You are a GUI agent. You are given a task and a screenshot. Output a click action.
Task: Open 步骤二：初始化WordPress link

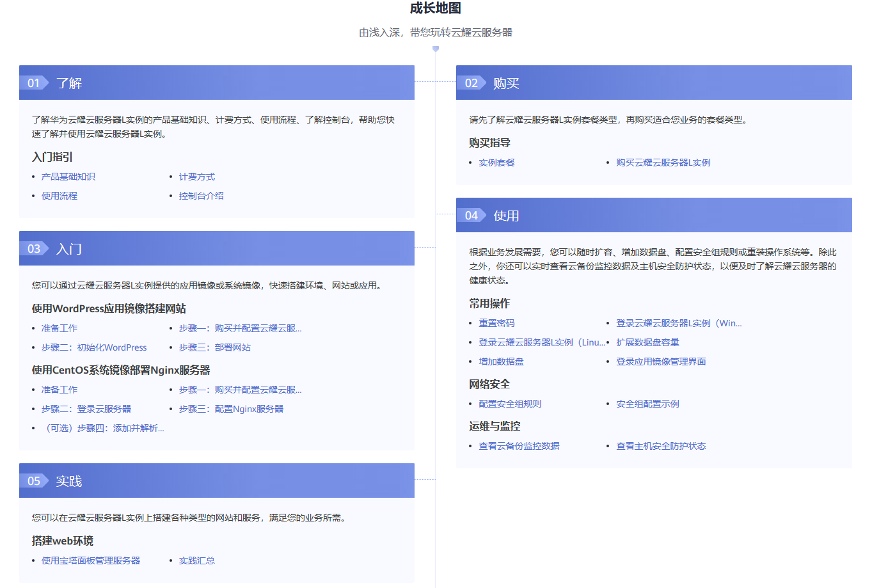94,347
